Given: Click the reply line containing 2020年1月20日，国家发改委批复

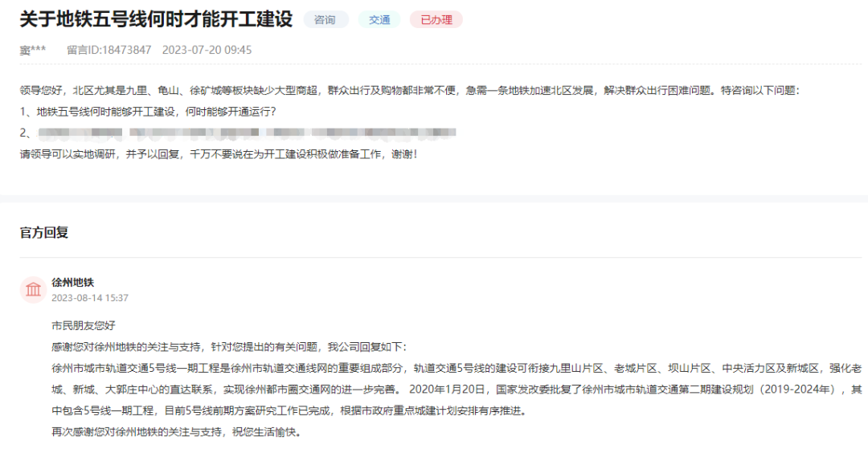Looking at the screenshot, I should [x=457, y=390].
